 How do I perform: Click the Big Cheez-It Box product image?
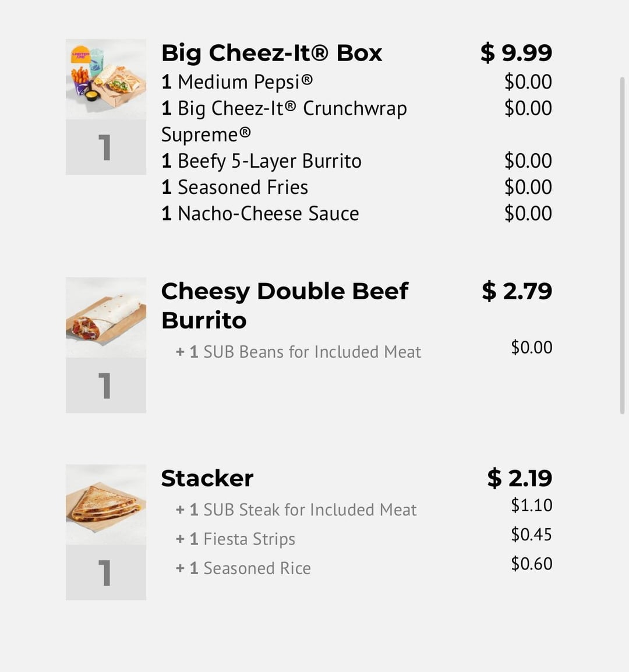[x=106, y=79]
